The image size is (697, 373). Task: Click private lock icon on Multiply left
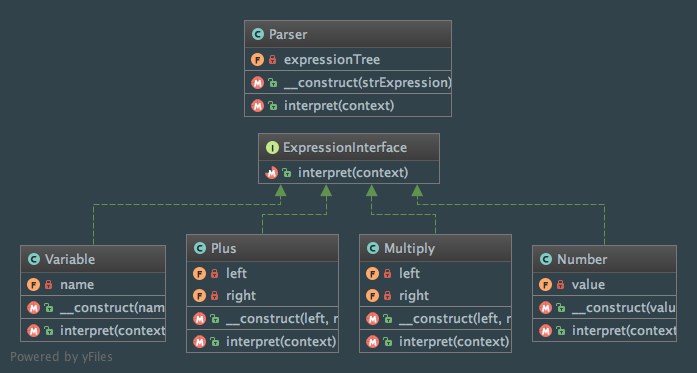click(x=387, y=273)
